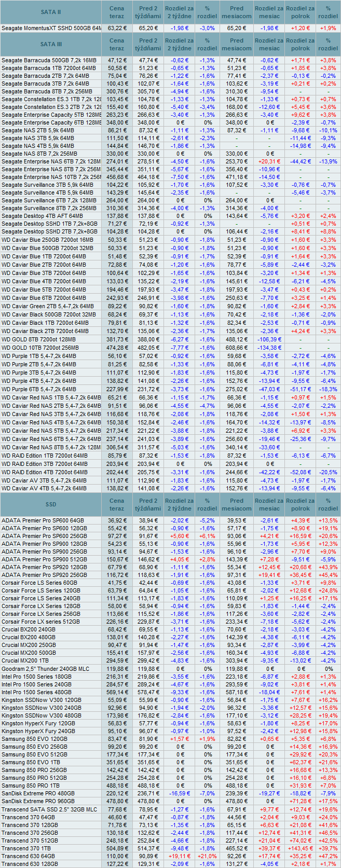The width and height of the screenshot is (341, 868).
Task: Click -18,3% half-year change for WD Purple 6TB
Action: click(x=328, y=389)
